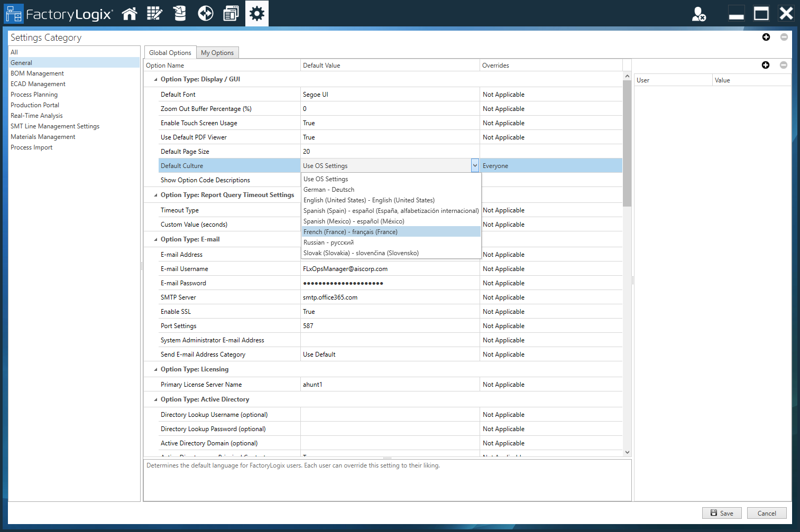Click the documents icon in top toolbar
Screen dimensions: 800x532
[231, 14]
